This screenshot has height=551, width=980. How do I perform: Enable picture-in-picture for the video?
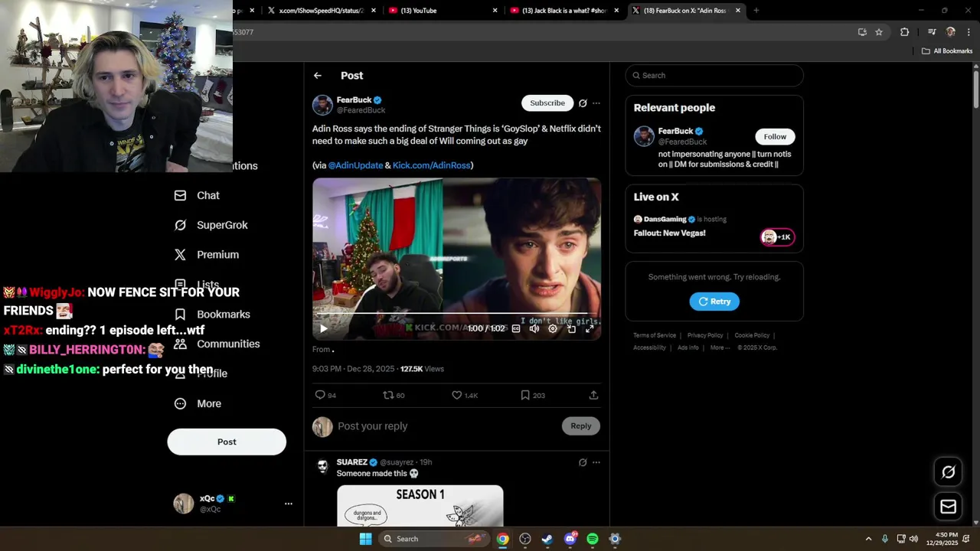coord(571,328)
